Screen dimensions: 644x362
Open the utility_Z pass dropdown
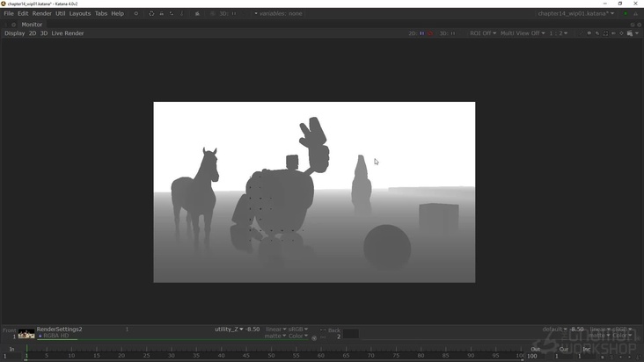(229, 329)
